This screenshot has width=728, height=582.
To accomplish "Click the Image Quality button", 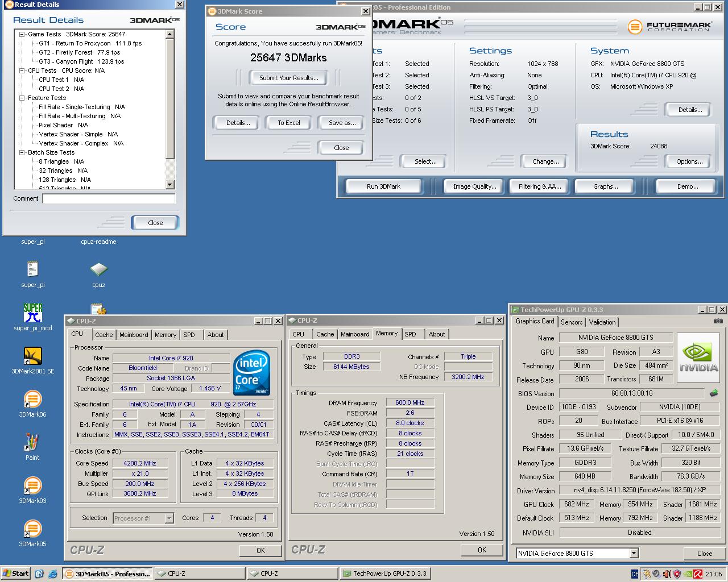I will [x=474, y=186].
